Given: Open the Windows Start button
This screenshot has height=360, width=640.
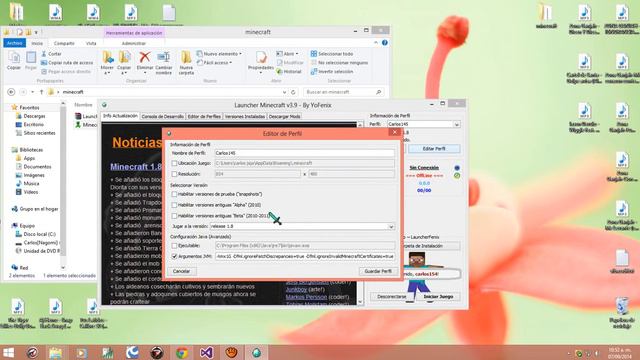Looking at the screenshot, I should (8, 353).
